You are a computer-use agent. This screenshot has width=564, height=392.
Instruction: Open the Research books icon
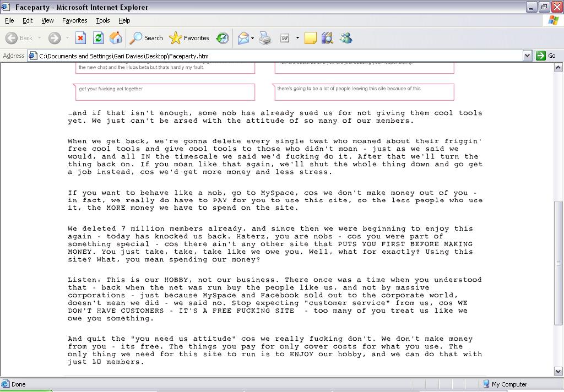(327, 38)
